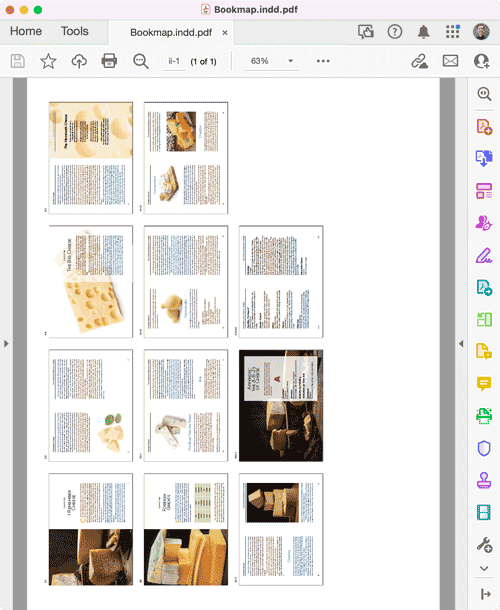This screenshot has width=500, height=610.
Task: Bookmark the file with the star icon
Action: [x=48, y=61]
